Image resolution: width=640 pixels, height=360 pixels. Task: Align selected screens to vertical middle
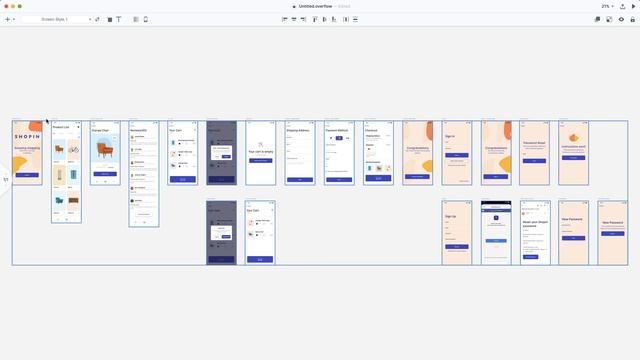point(324,19)
